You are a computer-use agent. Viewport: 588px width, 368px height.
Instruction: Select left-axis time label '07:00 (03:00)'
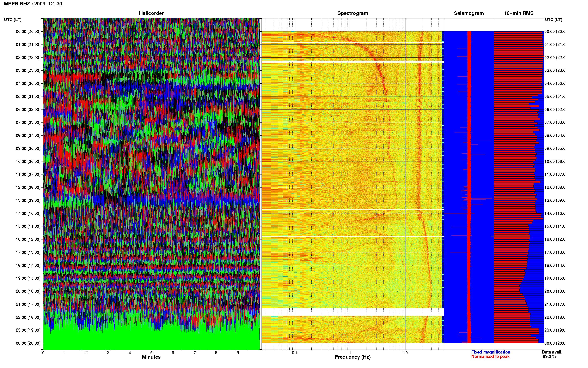[x=28, y=122]
